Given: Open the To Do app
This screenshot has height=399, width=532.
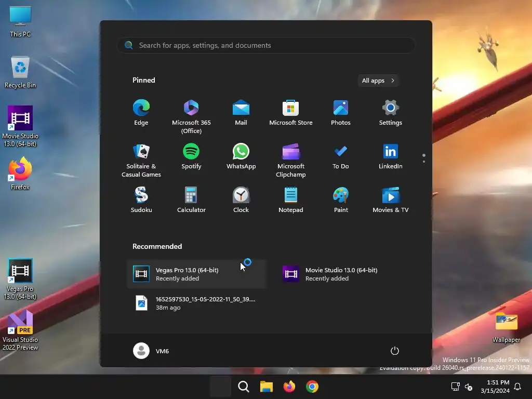Looking at the screenshot, I should 341,156.
